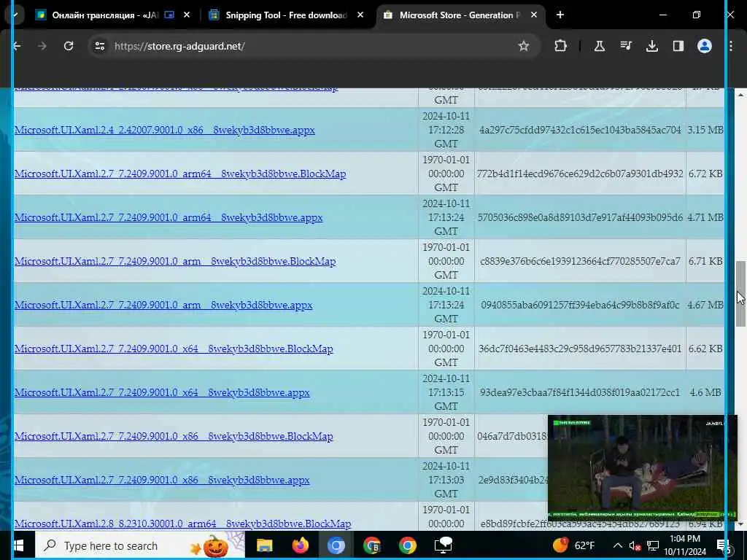Image resolution: width=747 pixels, height=560 pixels.
Task: Open notification center icon
Action: [723, 545]
